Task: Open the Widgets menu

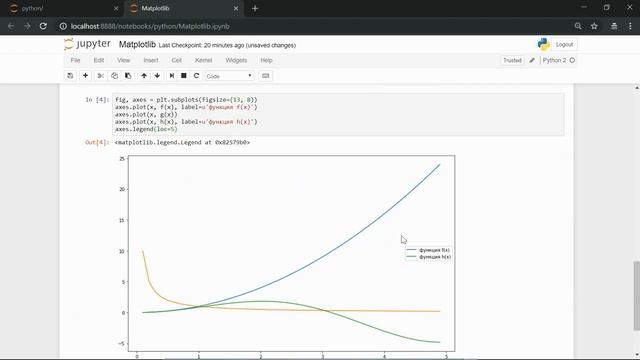Action: point(236,60)
